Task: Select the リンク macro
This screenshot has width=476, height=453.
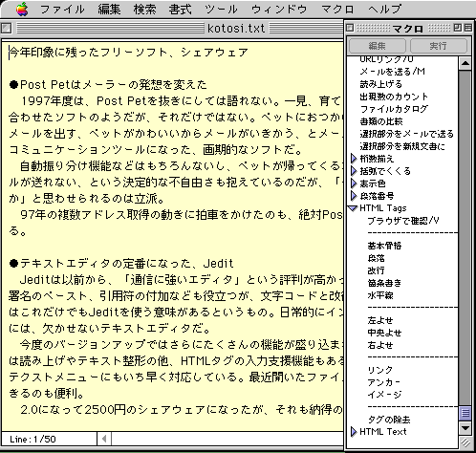Action: 380,370
